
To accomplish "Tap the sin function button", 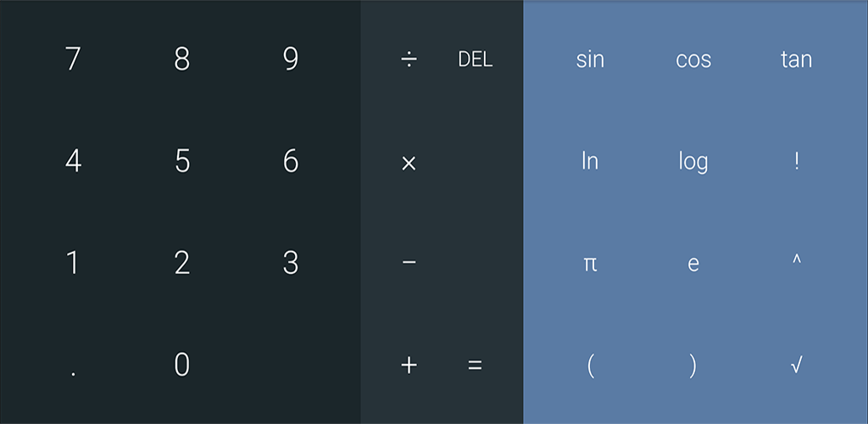I will coord(590,59).
